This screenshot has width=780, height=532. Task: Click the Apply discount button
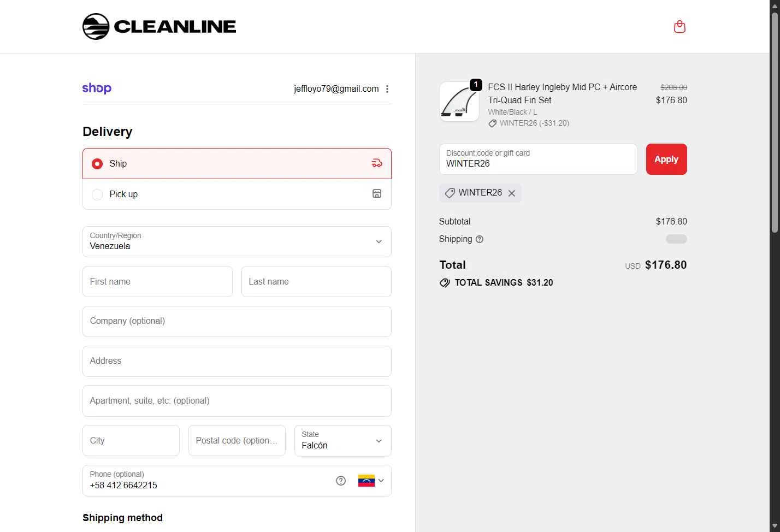point(666,159)
